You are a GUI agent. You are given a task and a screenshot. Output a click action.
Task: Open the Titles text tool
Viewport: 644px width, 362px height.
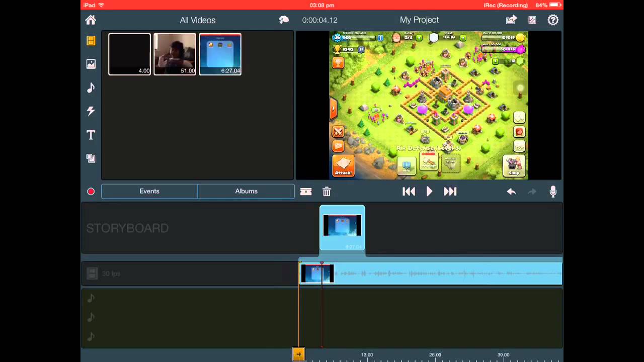(91, 135)
